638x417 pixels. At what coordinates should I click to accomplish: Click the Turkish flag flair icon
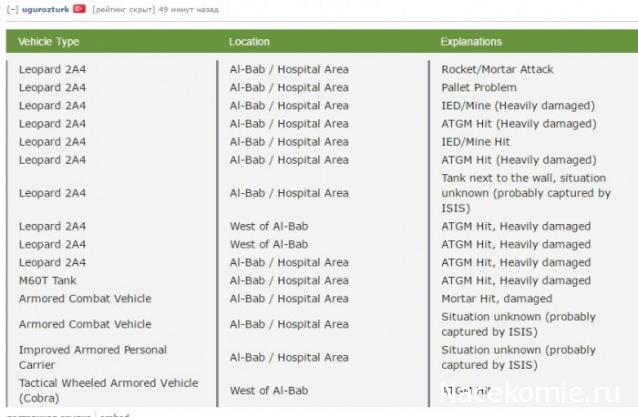pos(79,9)
